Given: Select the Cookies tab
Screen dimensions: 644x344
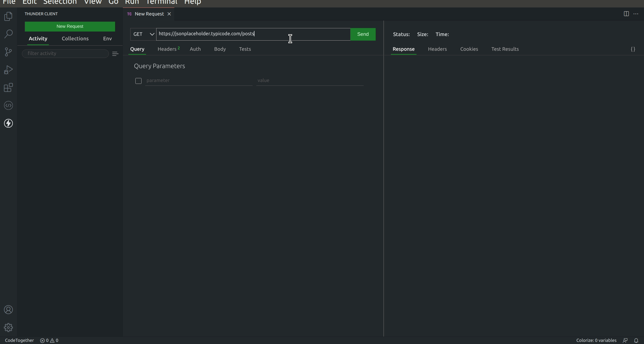Looking at the screenshot, I should coord(469,49).
